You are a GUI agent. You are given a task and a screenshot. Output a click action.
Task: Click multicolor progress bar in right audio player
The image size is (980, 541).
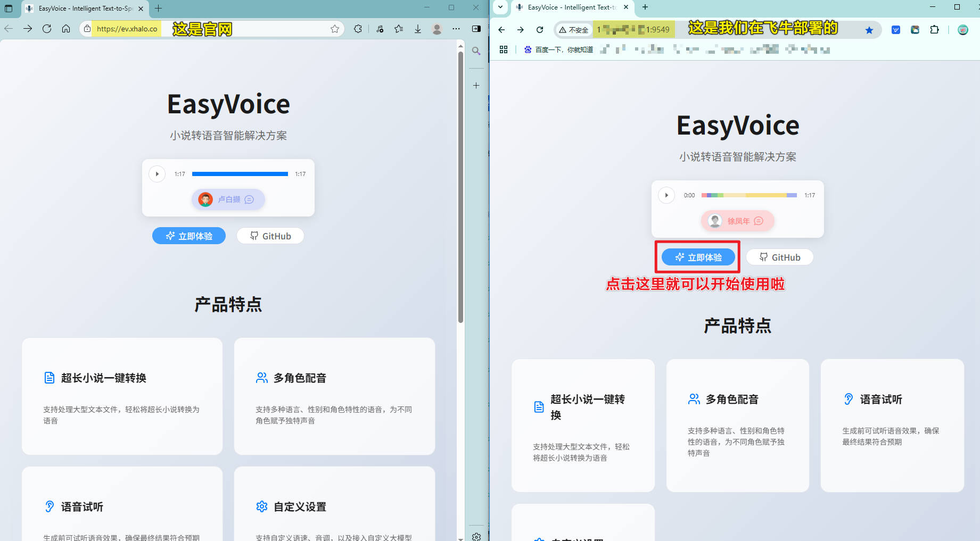click(x=749, y=195)
